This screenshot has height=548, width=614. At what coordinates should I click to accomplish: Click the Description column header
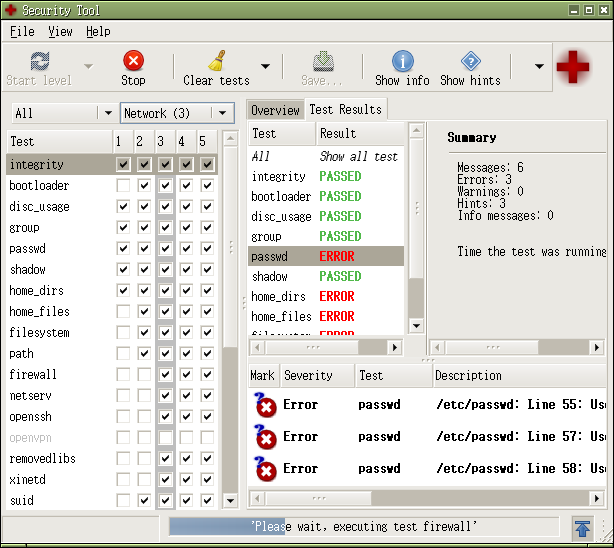[519, 376]
